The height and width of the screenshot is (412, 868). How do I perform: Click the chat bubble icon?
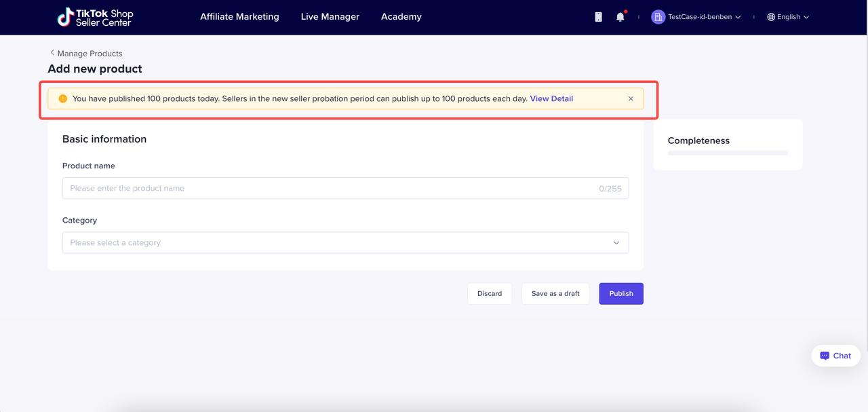825,356
